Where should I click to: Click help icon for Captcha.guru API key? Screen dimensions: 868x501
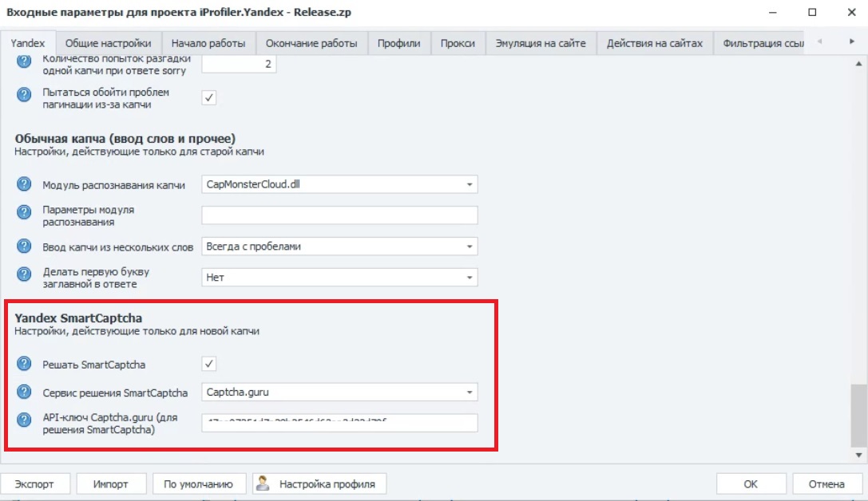click(24, 420)
